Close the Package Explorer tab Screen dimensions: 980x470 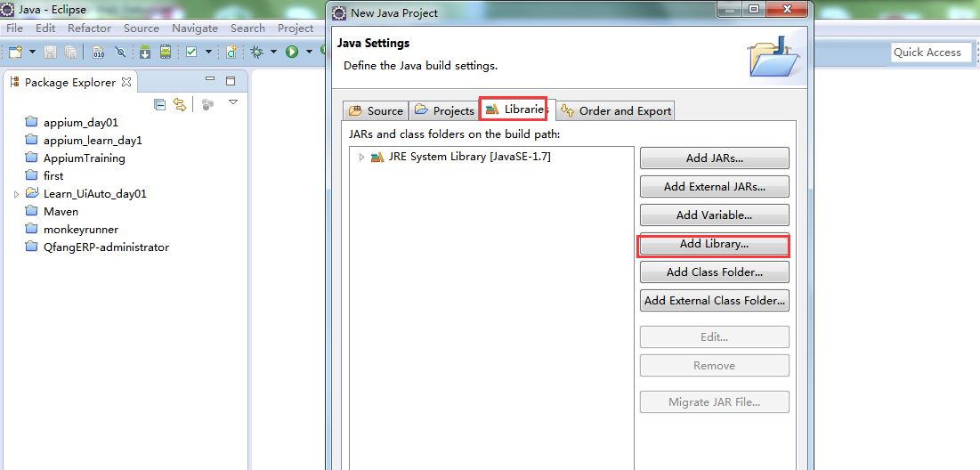126,82
